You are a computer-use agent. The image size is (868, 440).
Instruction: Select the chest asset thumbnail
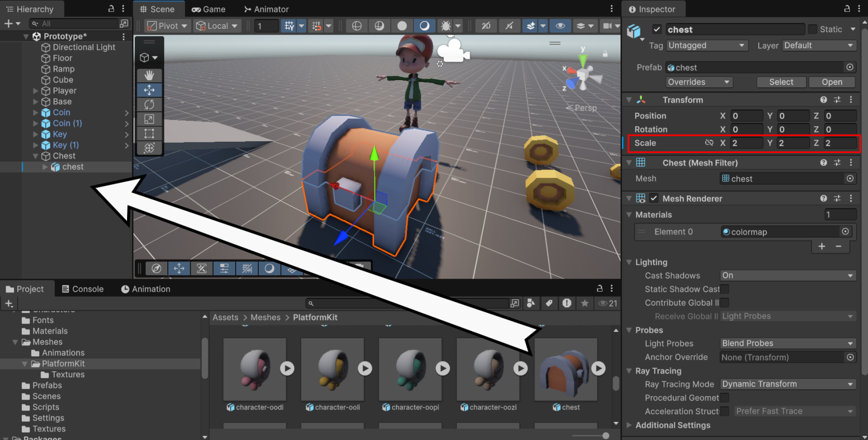[566, 369]
